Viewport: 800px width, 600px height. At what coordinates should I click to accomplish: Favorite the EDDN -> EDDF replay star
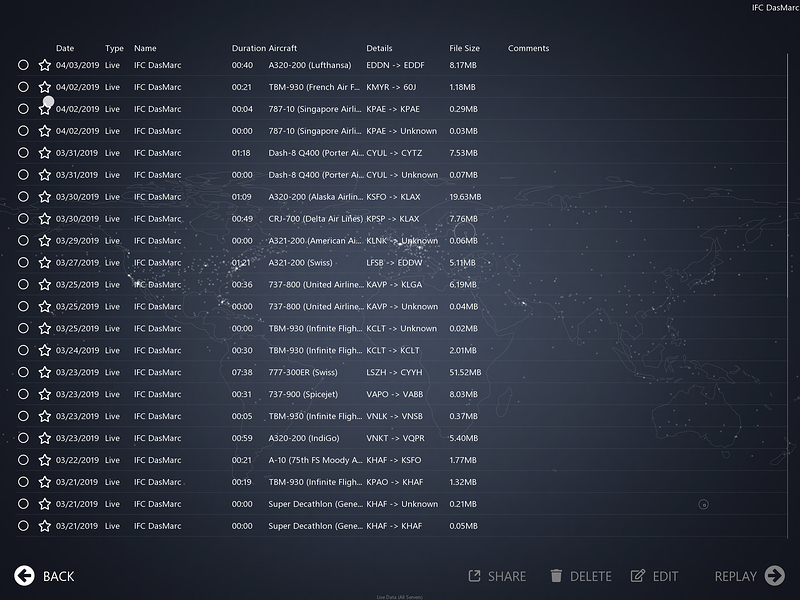pos(45,65)
